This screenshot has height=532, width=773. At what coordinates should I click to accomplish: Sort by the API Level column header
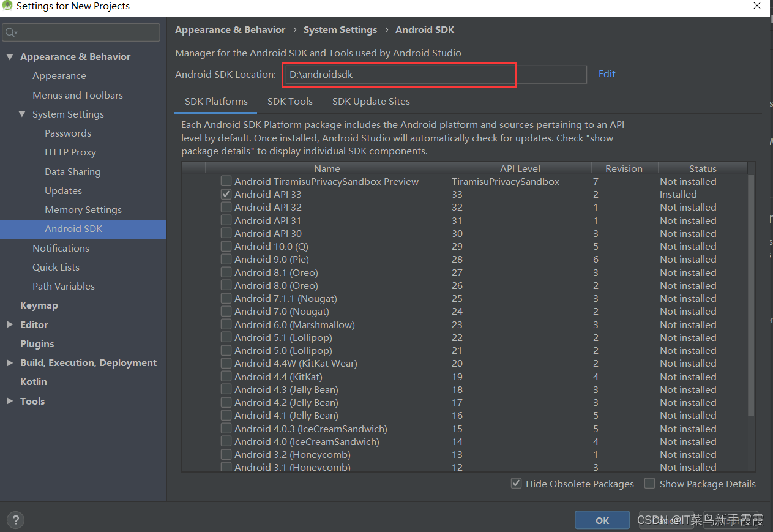[x=520, y=168]
